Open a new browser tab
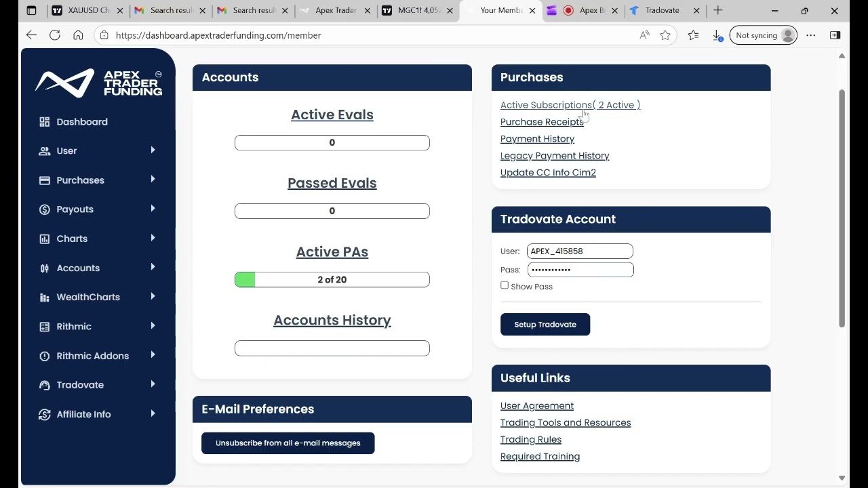868x488 pixels. 718,10
